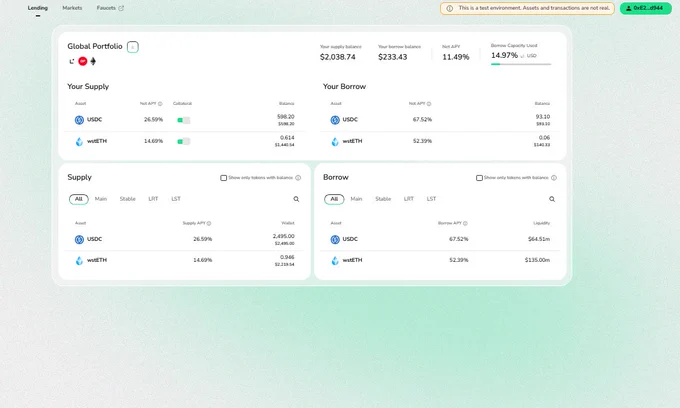Click 52.39% Net APY in Your Borrow wstETH row
Screen dimensions: 680x408
click(x=422, y=141)
